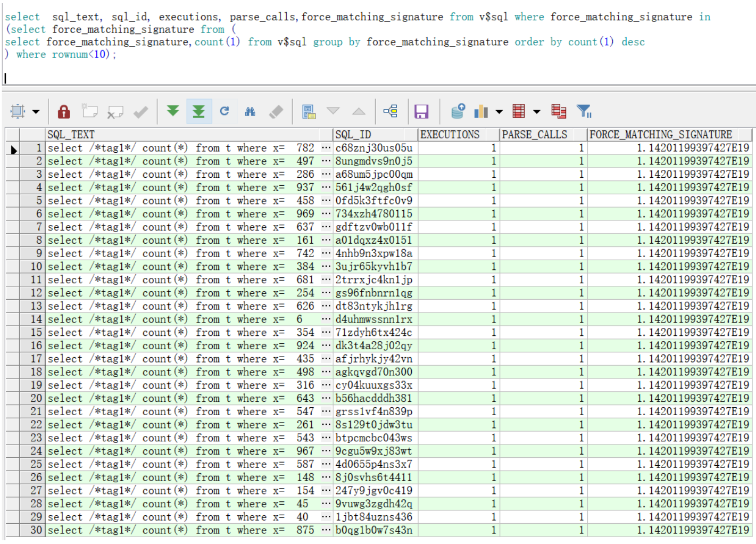Click the SQL_ID cell b0qg1b0w7s43n
Screen dimensions: 756x544
pyautogui.click(x=376, y=530)
